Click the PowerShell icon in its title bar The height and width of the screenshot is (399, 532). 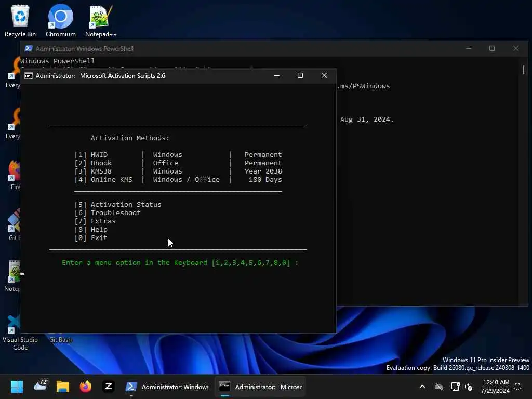(29, 48)
